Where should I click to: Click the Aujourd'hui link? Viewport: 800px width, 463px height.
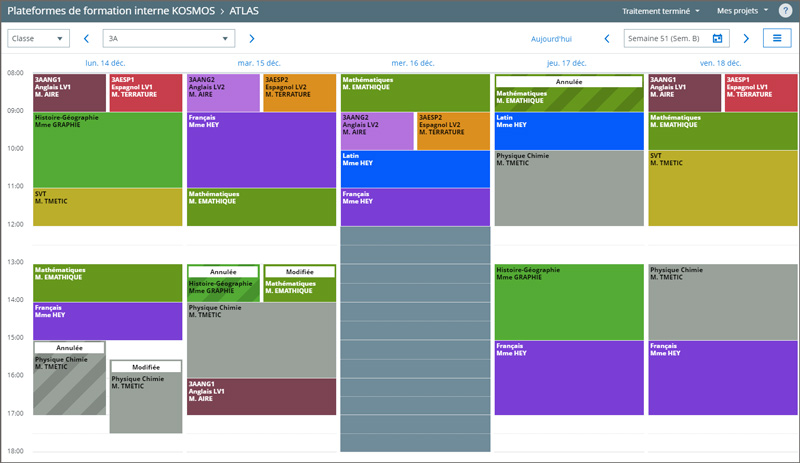point(551,39)
